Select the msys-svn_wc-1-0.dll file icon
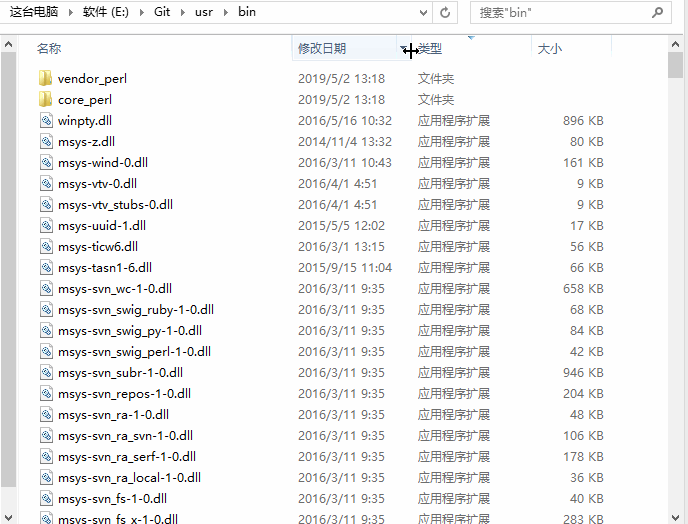Image resolution: width=688 pixels, height=524 pixels. point(45,288)
